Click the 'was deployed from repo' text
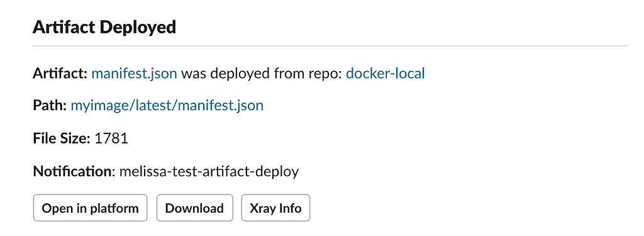 261,74
